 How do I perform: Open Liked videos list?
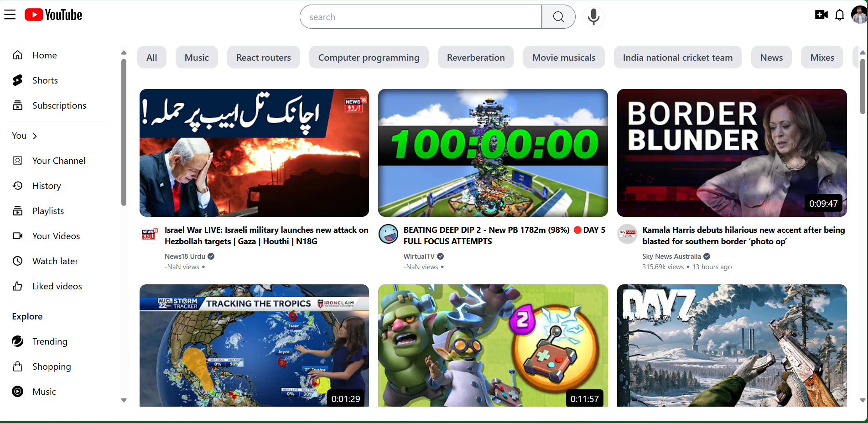point(57,286)
